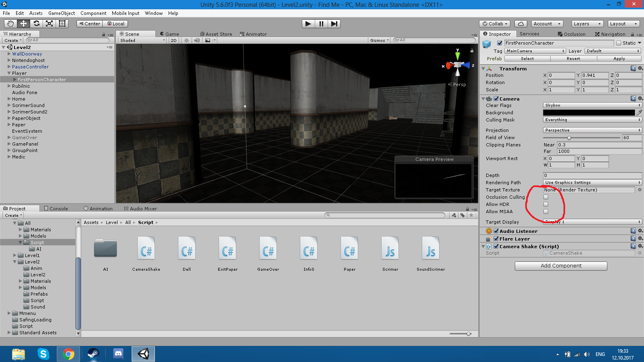The width and height of the screenshot is (644, 362).
Task: Disable the Camera Shake script
Action: pyautogui.click(x=496, y=246)
